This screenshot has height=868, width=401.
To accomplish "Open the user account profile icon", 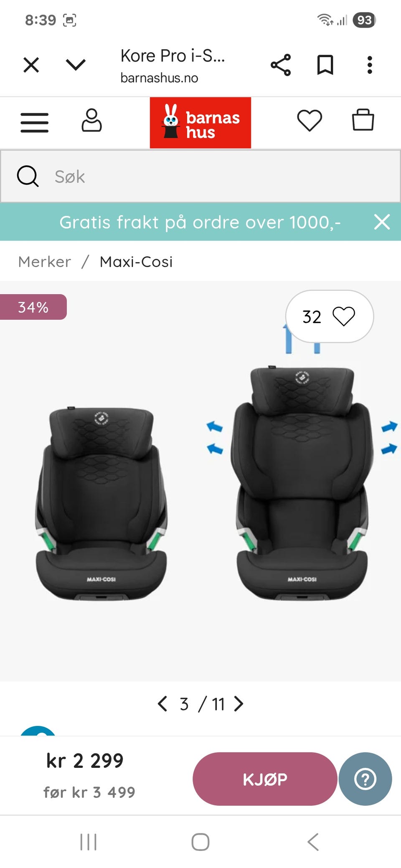I will click(x=91, y=121).
